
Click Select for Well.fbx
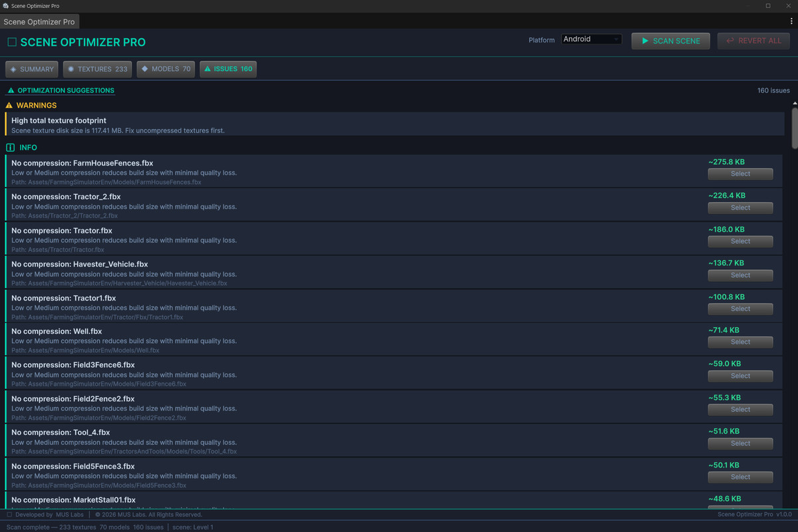tap(740, 342)
